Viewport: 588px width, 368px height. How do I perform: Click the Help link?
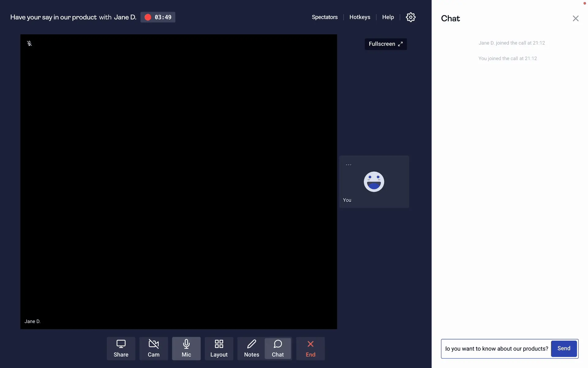click(x=388, y=17)
